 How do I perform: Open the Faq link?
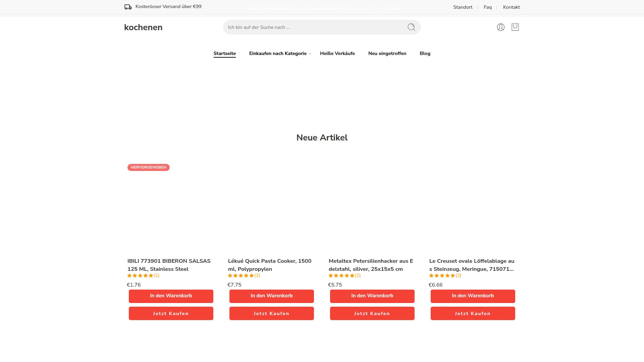[488, 7]
